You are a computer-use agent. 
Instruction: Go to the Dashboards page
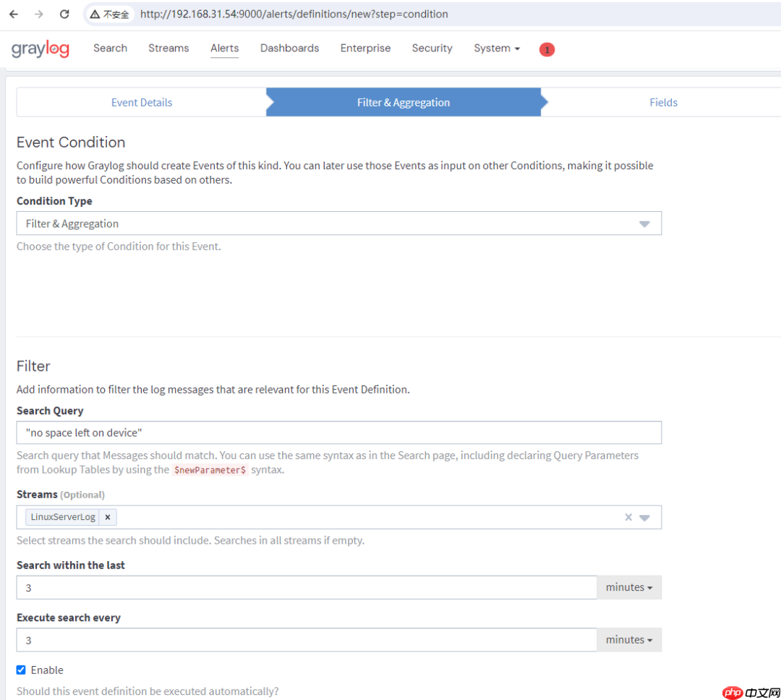pos(289,48)
